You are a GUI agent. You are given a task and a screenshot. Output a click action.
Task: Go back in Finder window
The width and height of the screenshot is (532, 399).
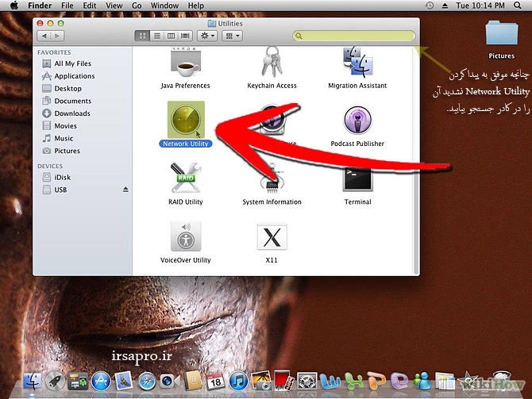[44, 36]
